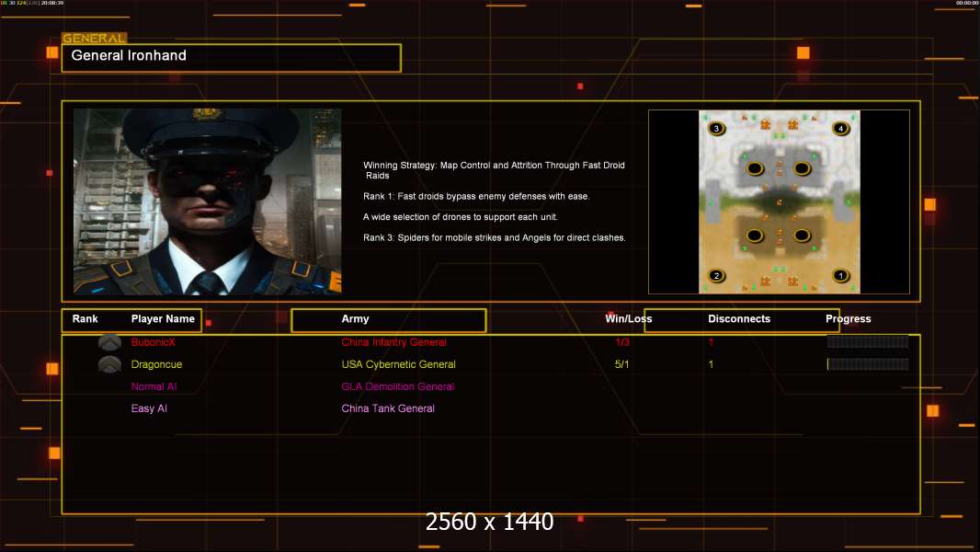
Task: Click the Rank 1 fast droids line
Action: [x=476, y=196]
